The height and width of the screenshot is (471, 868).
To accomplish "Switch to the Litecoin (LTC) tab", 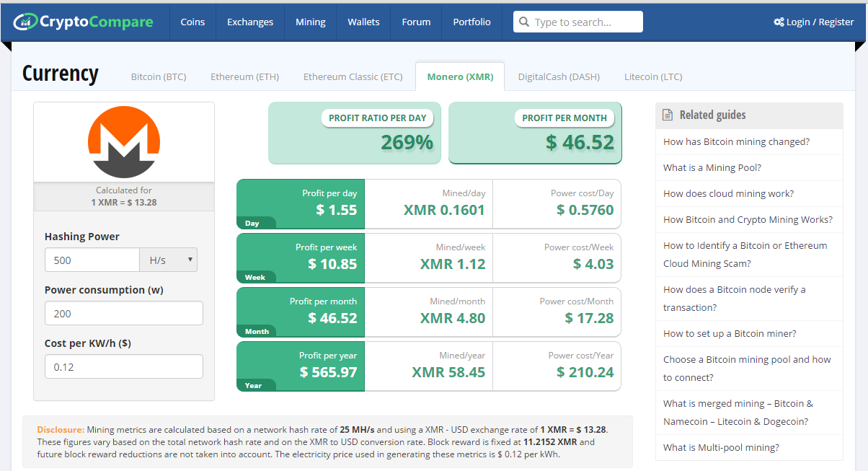I will [653, 76].
